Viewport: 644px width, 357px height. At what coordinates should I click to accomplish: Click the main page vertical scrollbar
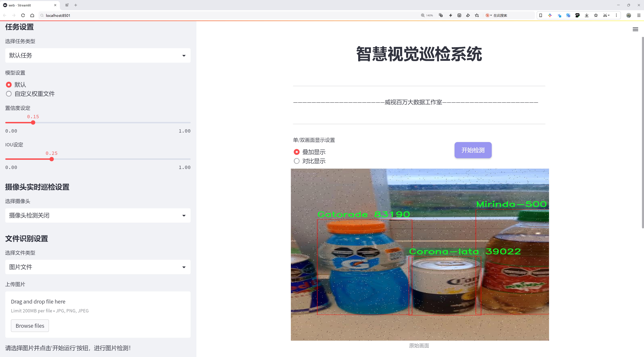(x=642, y=132)
